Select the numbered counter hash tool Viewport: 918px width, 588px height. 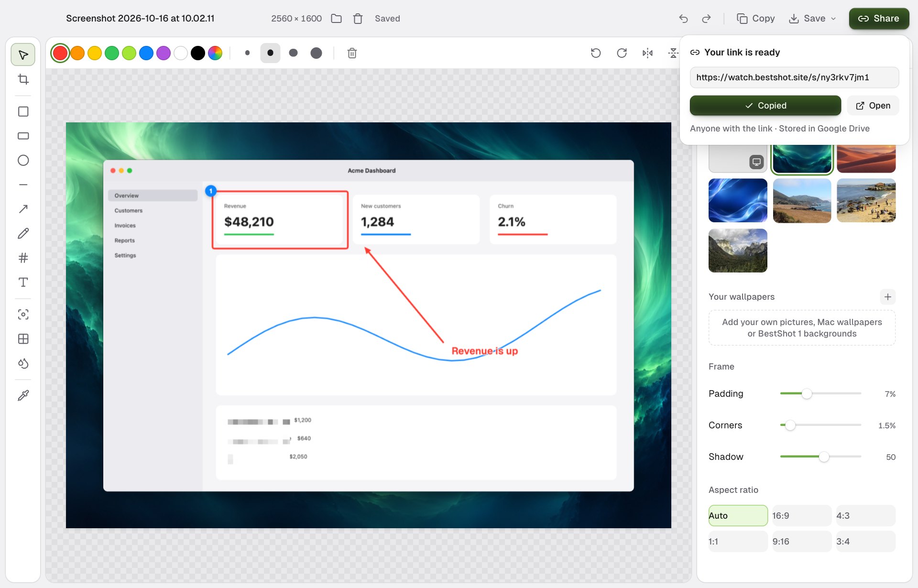pyautogui.click(x=23, y=258)
